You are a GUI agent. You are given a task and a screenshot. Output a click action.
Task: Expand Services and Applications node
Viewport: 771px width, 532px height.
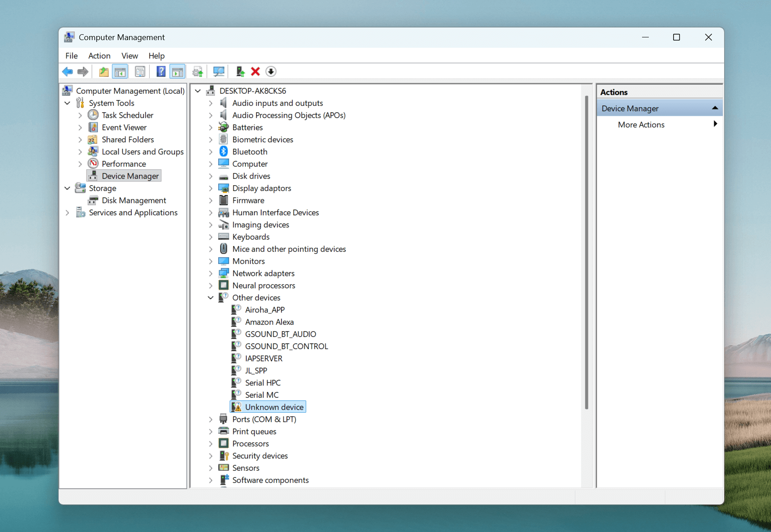coord(67,213)
